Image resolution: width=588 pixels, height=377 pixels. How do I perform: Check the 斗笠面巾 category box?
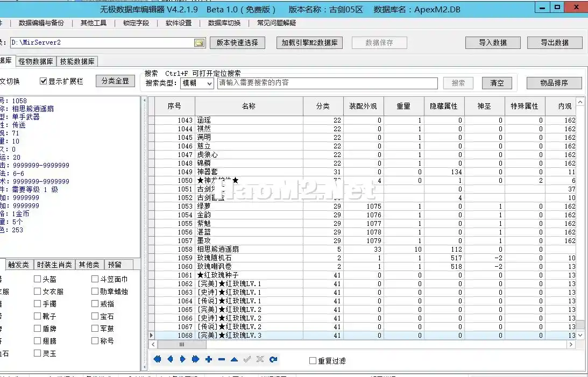(x=95, y=279)
